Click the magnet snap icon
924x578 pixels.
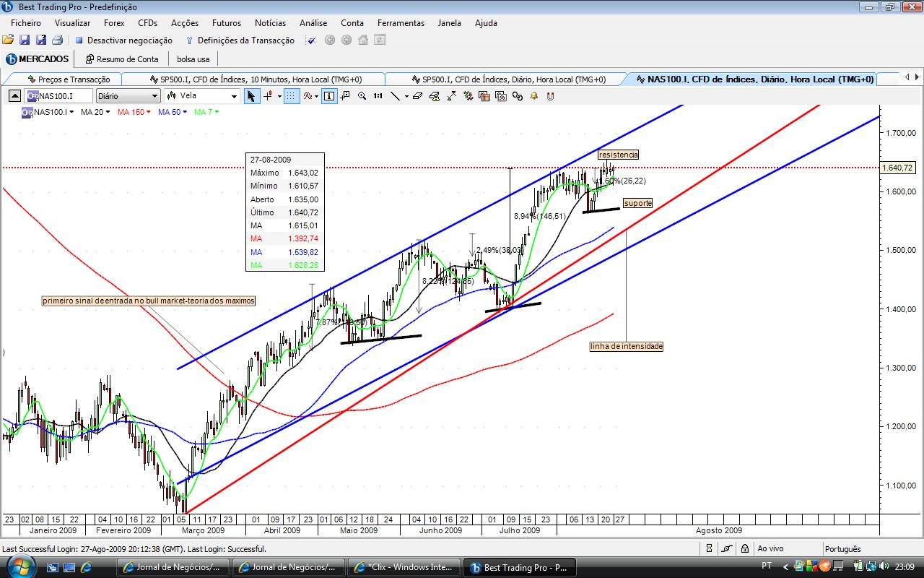[550, 95]
